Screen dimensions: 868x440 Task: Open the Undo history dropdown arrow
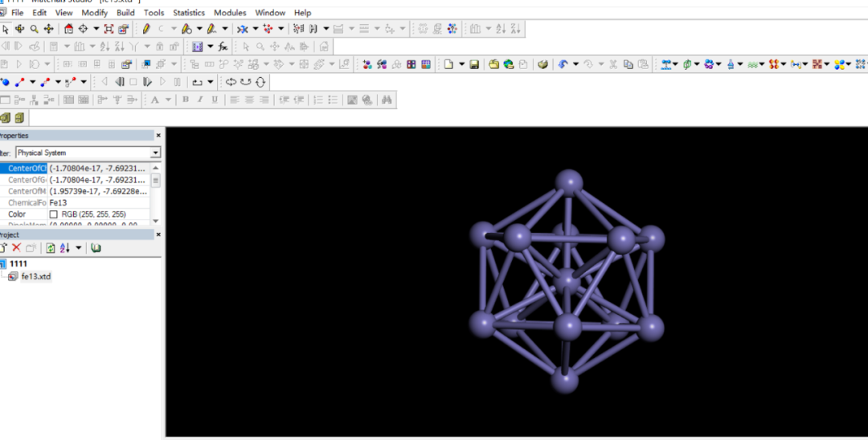pyautogui.click(x=575, y=65)
